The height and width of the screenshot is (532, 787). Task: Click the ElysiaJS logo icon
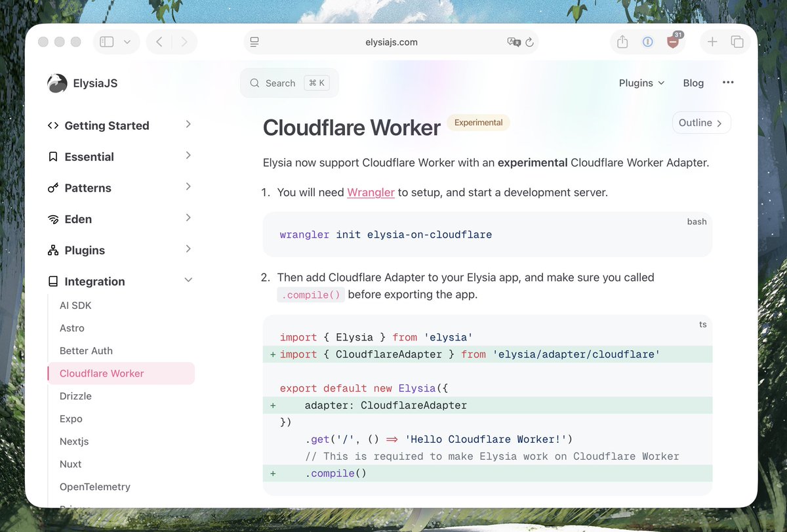click(x=57, y=83)
